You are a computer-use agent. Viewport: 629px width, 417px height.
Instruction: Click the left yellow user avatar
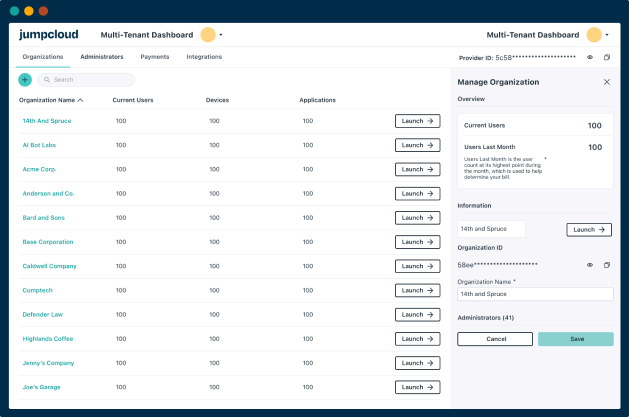[208, 35]
